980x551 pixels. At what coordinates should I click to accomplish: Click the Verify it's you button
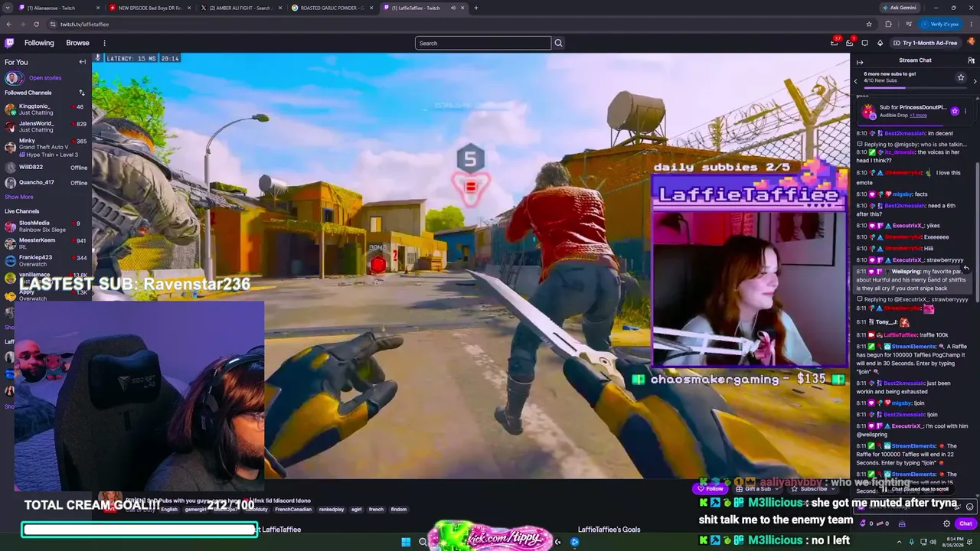pos(941,24)
